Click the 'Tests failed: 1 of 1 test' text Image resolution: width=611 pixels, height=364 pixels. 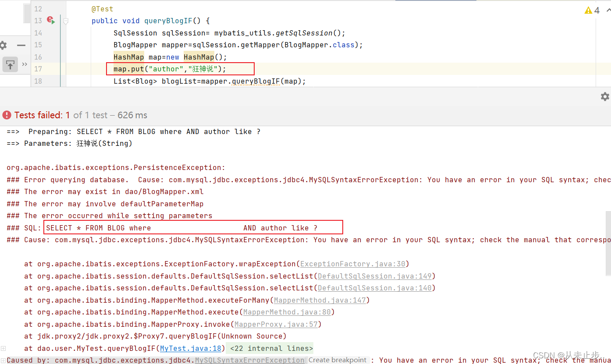[61, 115]
